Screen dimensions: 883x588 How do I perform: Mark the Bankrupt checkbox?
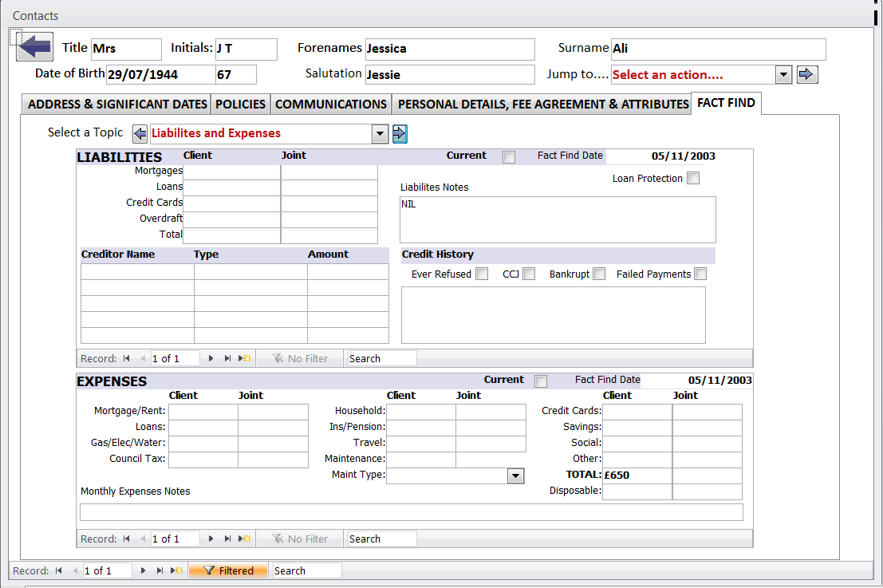click(x=599, y=274)
